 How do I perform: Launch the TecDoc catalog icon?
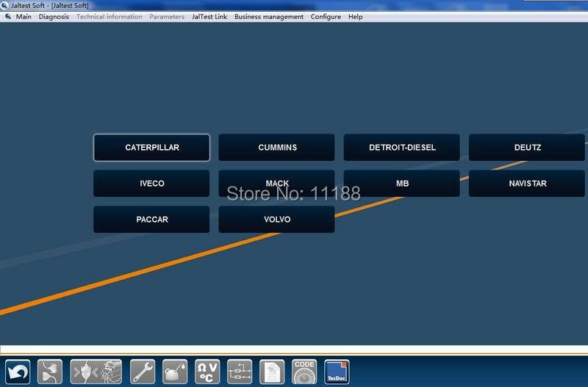pos(337,372)
